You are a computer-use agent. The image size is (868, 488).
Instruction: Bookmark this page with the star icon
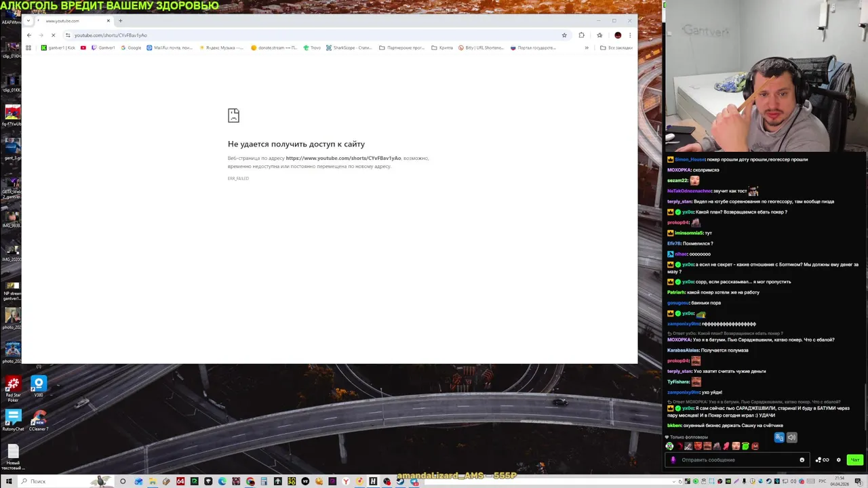click(564, 35)
